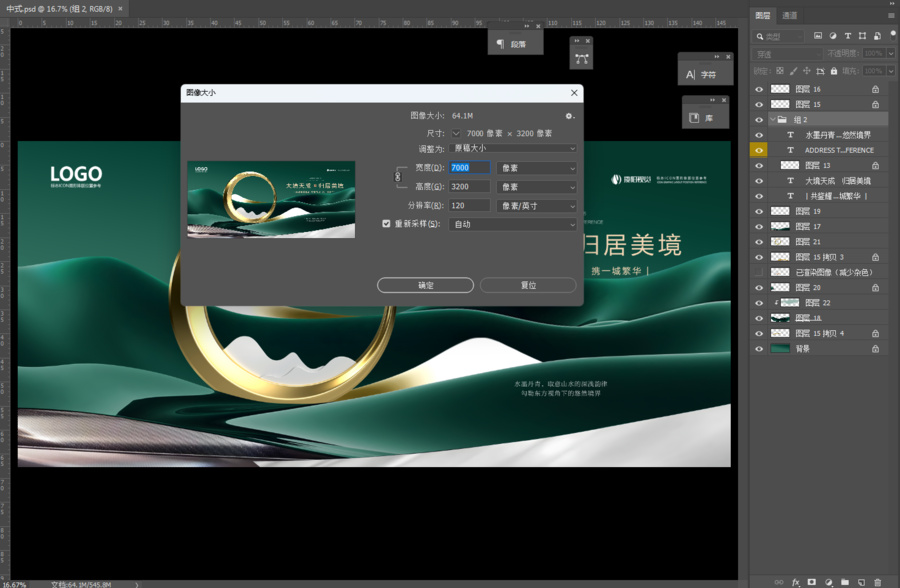
Task: Open the Character (字符) collapsed panel
Action: [705, 75]
